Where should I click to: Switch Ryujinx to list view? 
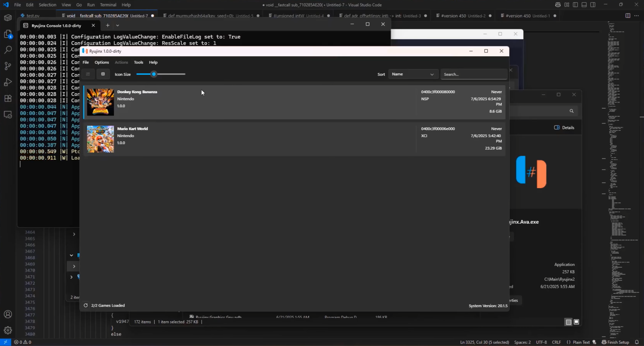coord(88,74)
